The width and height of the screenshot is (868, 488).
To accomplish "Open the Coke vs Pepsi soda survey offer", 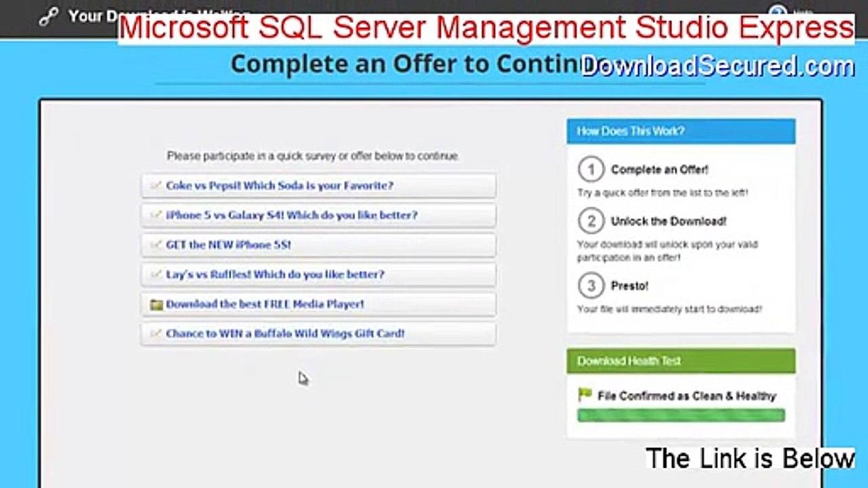I will point(318,186).
